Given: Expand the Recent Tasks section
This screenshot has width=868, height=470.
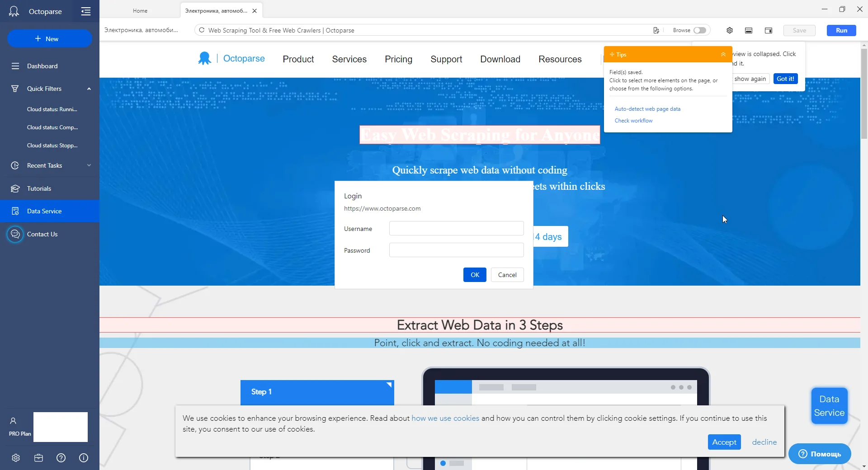Looking at the screenshot, I should (89, 165).
